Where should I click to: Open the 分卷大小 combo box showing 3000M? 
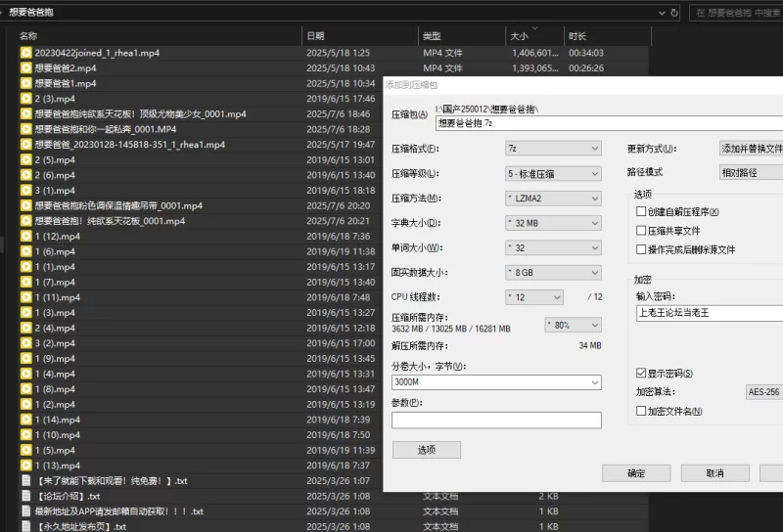point(496,381)
